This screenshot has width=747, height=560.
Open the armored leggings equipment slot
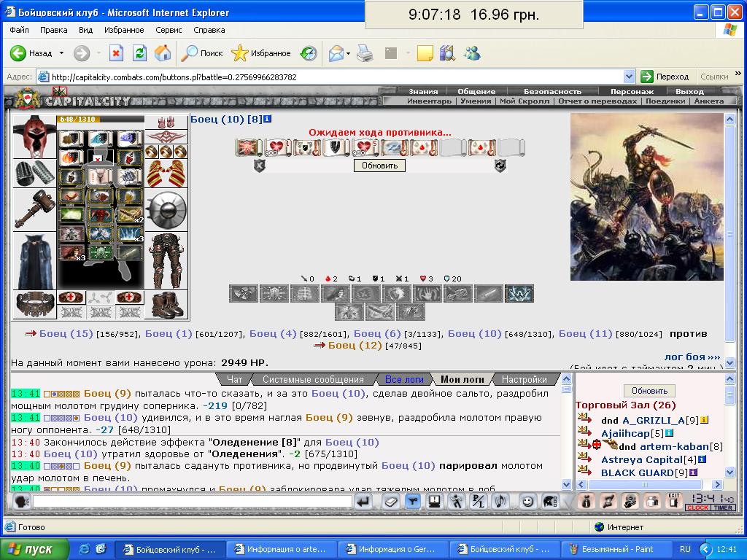[x=166, y=261]
